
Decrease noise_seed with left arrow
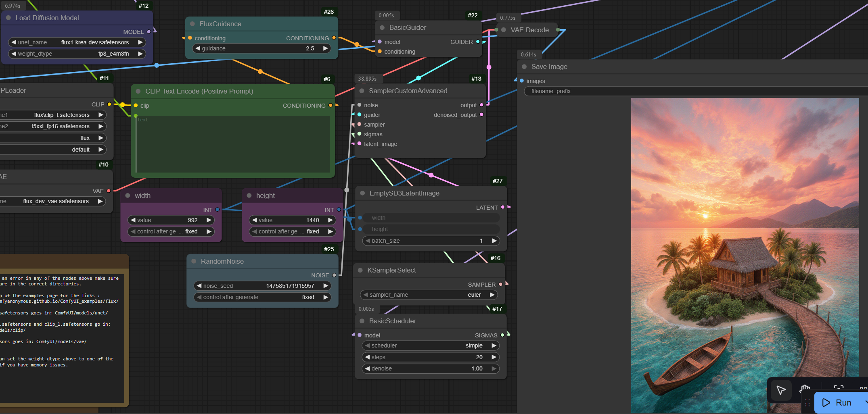pos(199,286)
